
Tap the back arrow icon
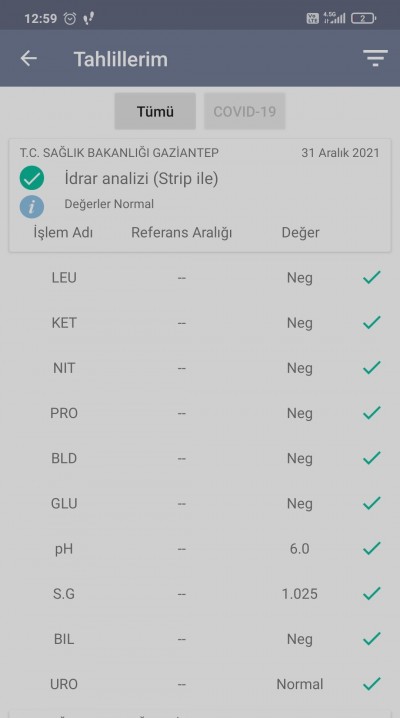[28, 59]
